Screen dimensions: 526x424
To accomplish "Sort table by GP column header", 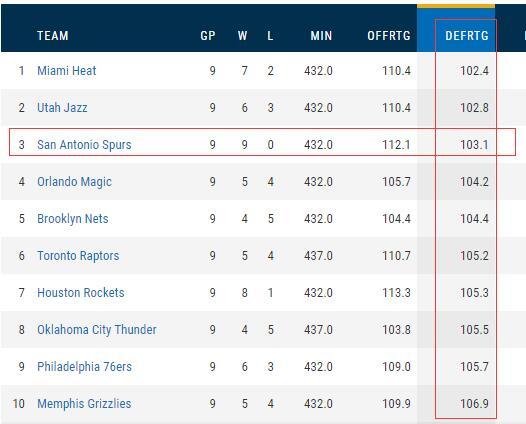I will 208,36.
